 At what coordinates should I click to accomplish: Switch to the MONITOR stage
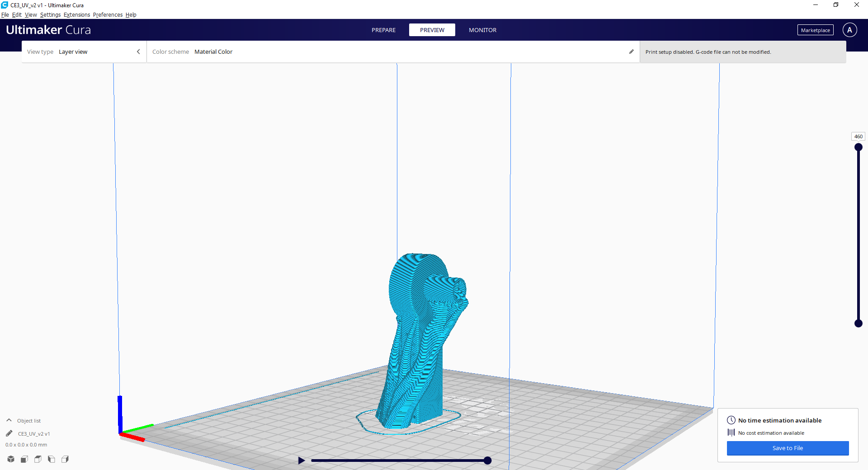pyautogui.click(x=482, y=30)
